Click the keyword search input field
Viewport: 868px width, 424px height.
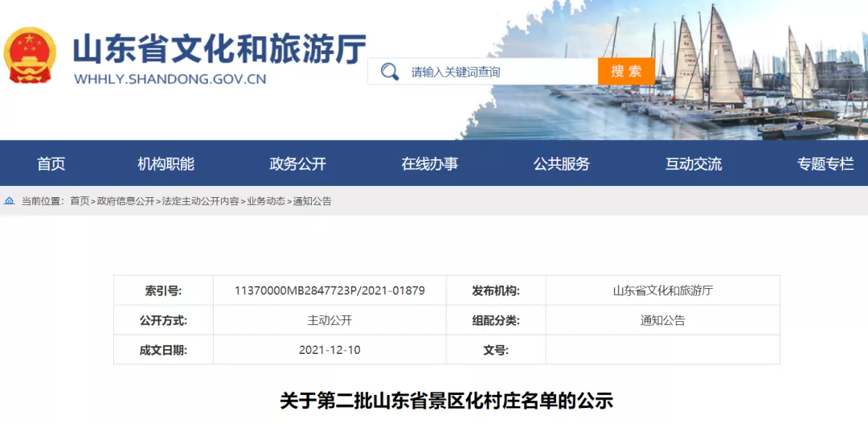click(x=483, y=72)
